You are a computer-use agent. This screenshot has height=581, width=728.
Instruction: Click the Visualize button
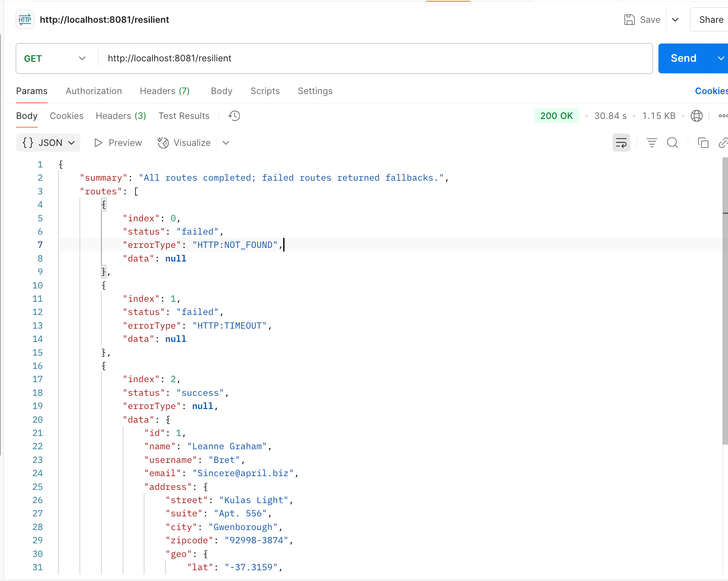coord(184,143)
